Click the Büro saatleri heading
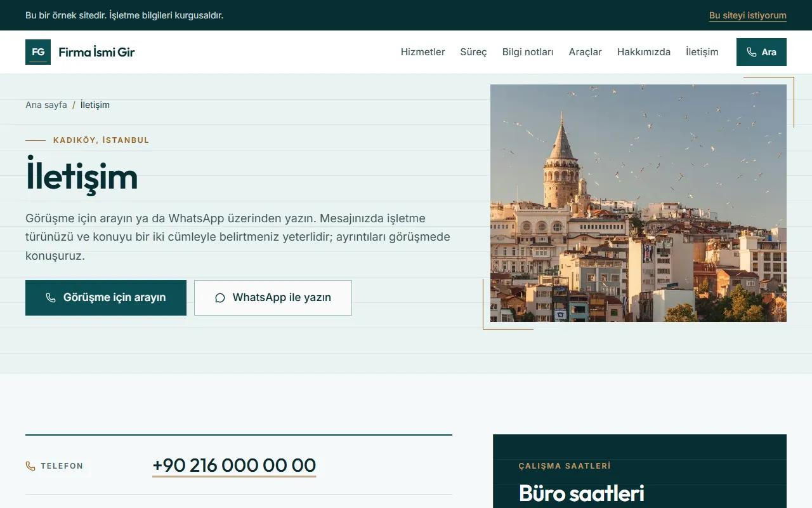Viewport: 812px width, 508px height. (582, 493)
